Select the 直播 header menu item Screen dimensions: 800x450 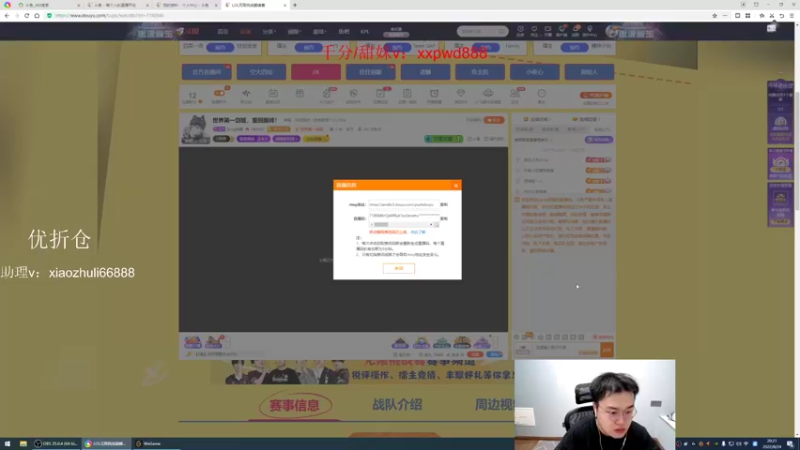tap(245, 32)
